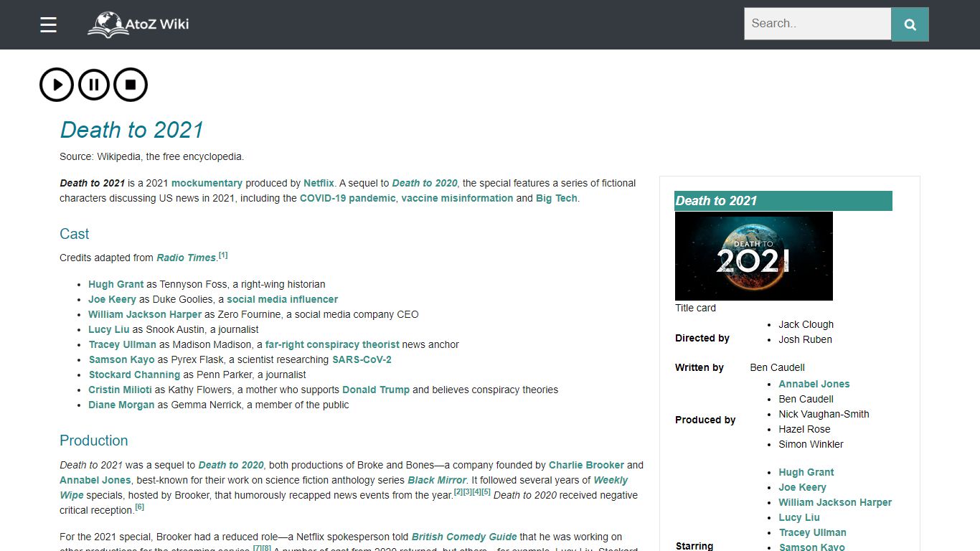The width and height of the screenshot is (980, 551).
Task: Open the Black Mirror link
Action: coord(437,480)
